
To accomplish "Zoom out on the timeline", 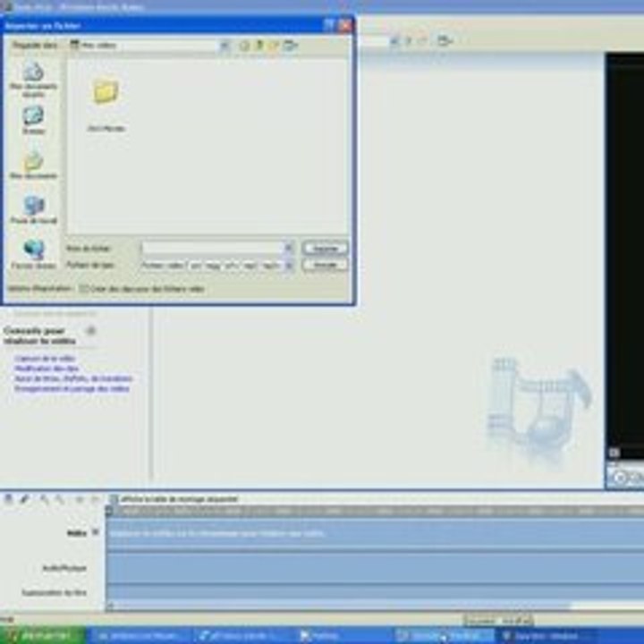I will (60, 499).
